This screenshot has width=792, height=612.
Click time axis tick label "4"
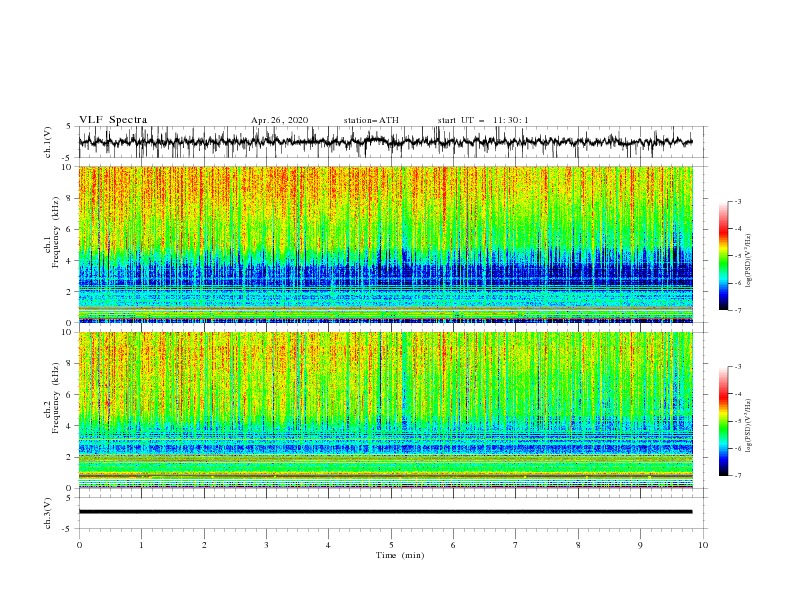point(328,545)
